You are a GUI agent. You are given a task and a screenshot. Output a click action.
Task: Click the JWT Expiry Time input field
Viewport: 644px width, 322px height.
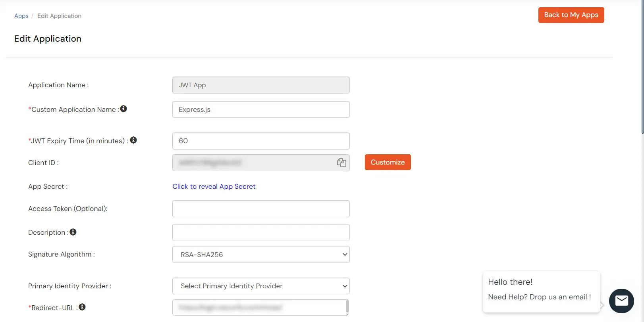click(261, 141)
